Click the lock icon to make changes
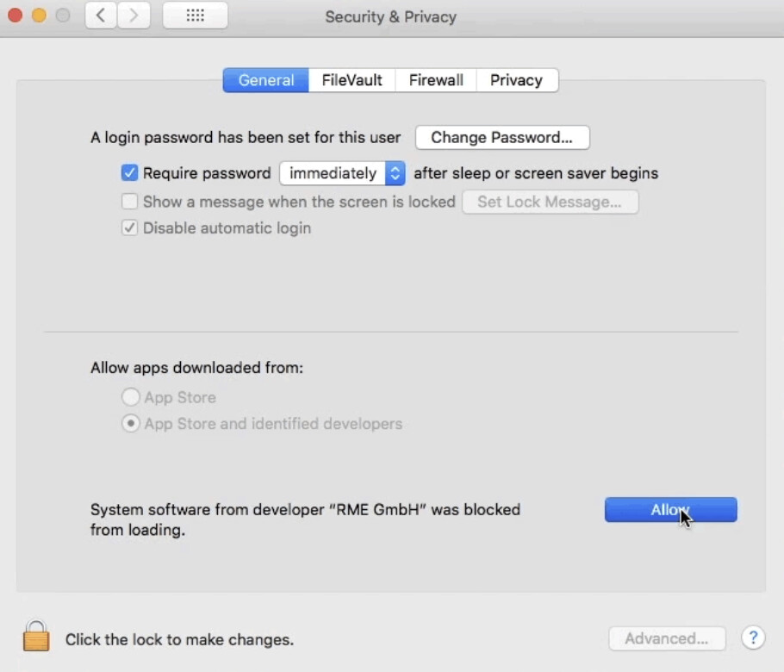Screen dimensions: 784x672 click(x=36, y=637)
